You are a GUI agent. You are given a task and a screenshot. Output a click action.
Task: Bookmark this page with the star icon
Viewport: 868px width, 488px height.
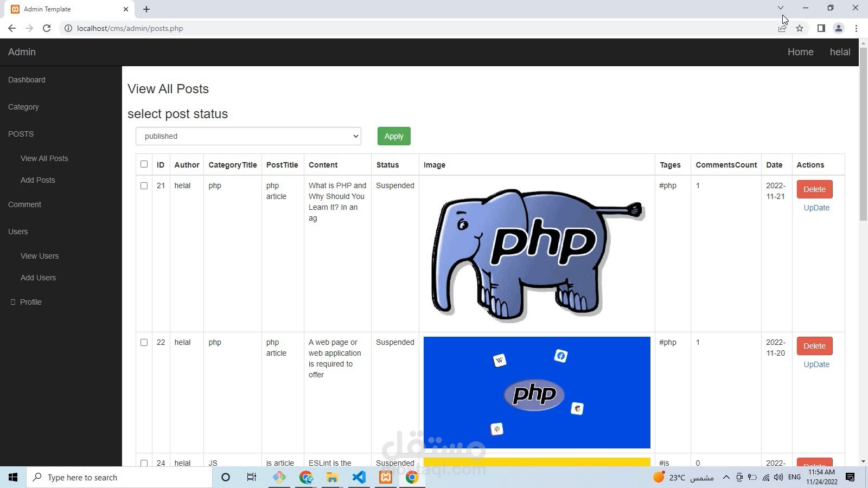(800, 28)
